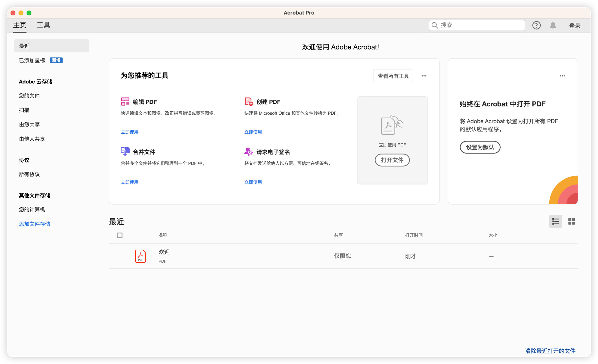This screenshot has width=598, height=364.
Task: Click the 编辑 PDF tool title
Action: click(145, 102)
